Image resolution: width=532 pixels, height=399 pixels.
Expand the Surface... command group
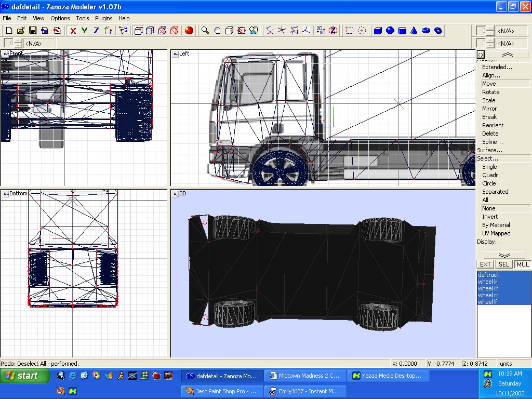[489, 150]
